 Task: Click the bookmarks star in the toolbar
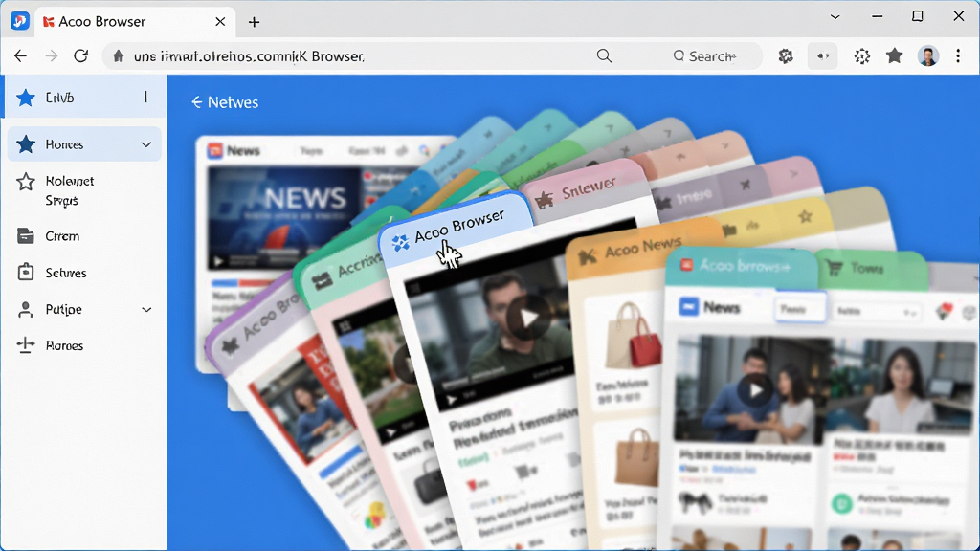(x=895, y=55)
